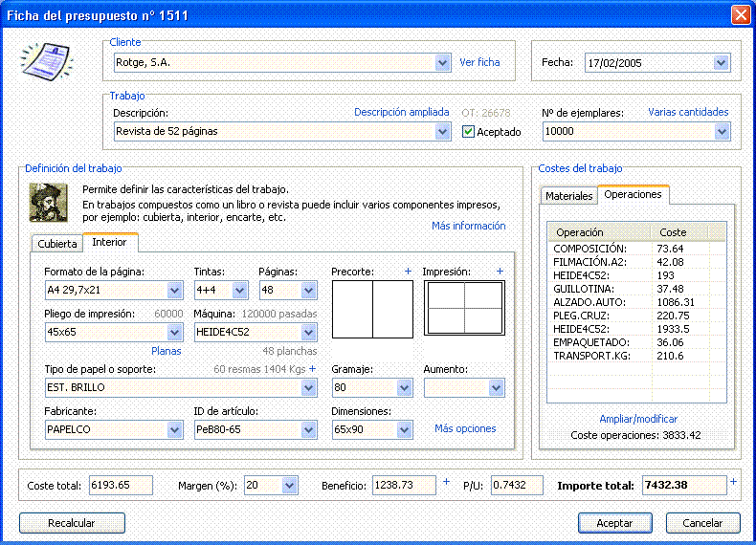Expand the Descripción dropdown list
756x545 pixels.
click(443, 132)
